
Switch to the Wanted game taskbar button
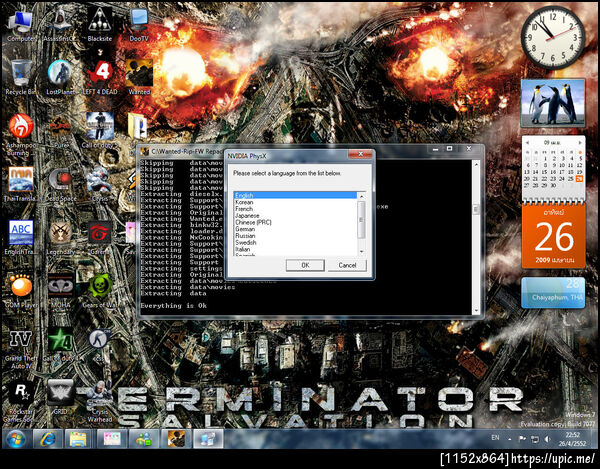(176, 439)
